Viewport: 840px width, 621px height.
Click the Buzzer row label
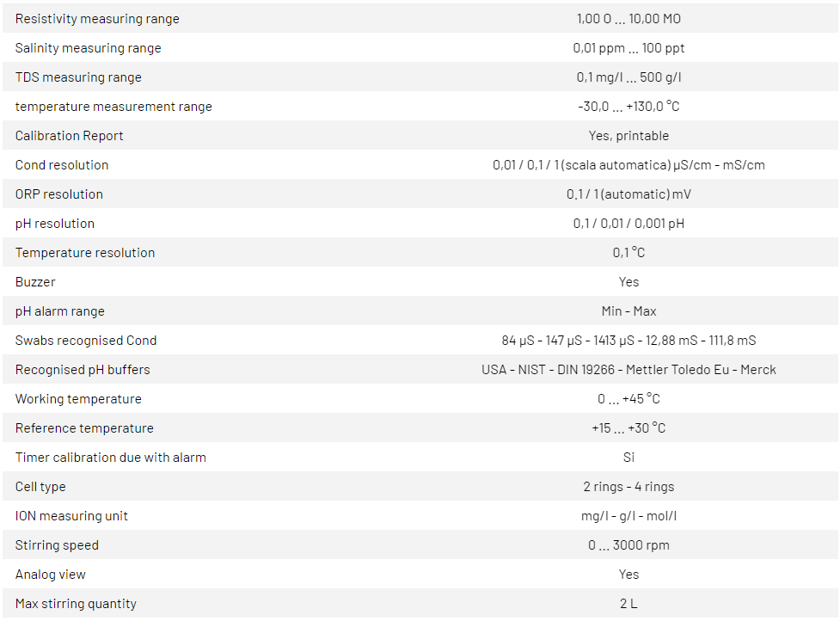[38, 282]
